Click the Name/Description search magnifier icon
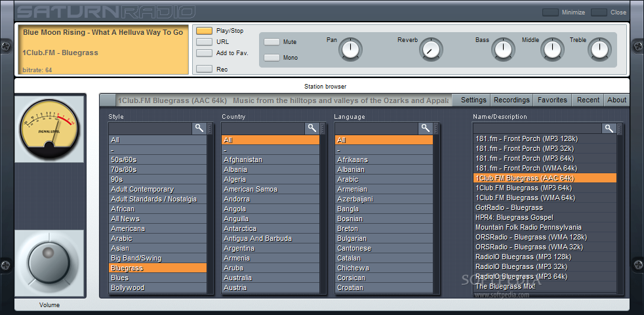 [609, 129]
